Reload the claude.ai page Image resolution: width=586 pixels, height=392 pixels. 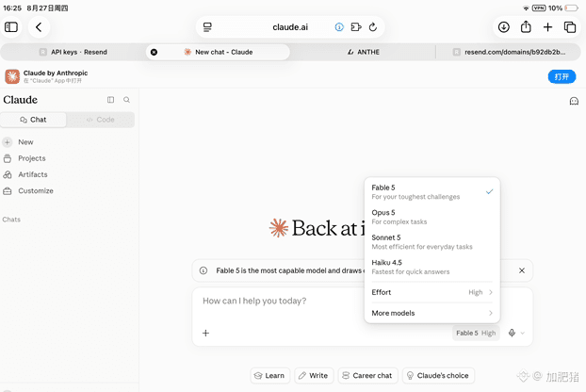[372, 27]
